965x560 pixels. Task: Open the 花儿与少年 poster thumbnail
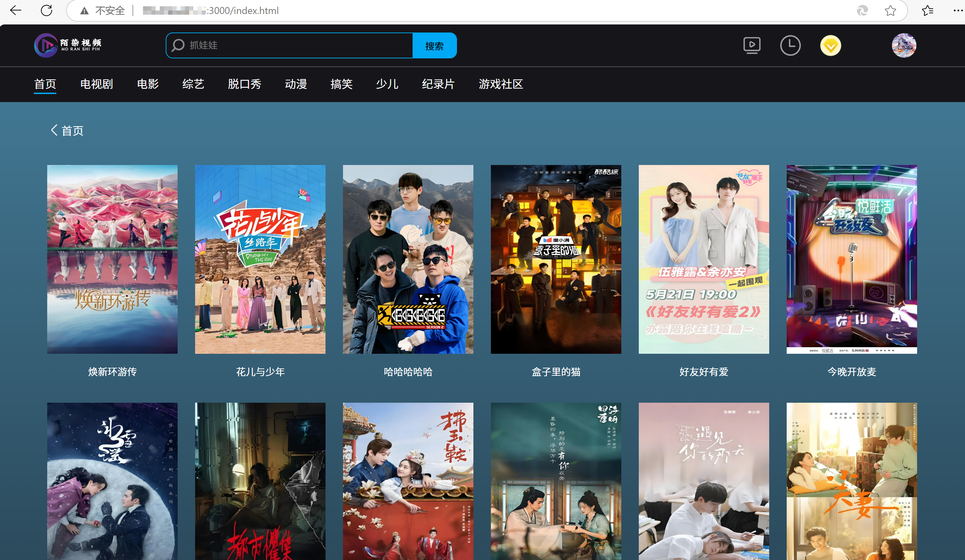point(260,259)
